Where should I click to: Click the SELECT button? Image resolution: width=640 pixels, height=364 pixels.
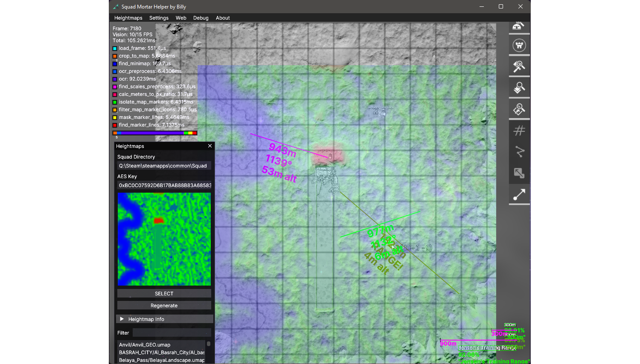point(164,293)
